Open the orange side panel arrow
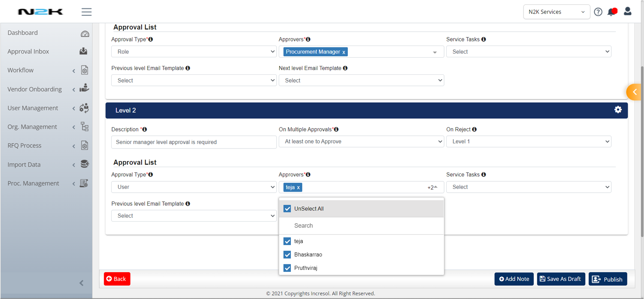The height and width of the screenshot is (299, 644). [634, 92]
